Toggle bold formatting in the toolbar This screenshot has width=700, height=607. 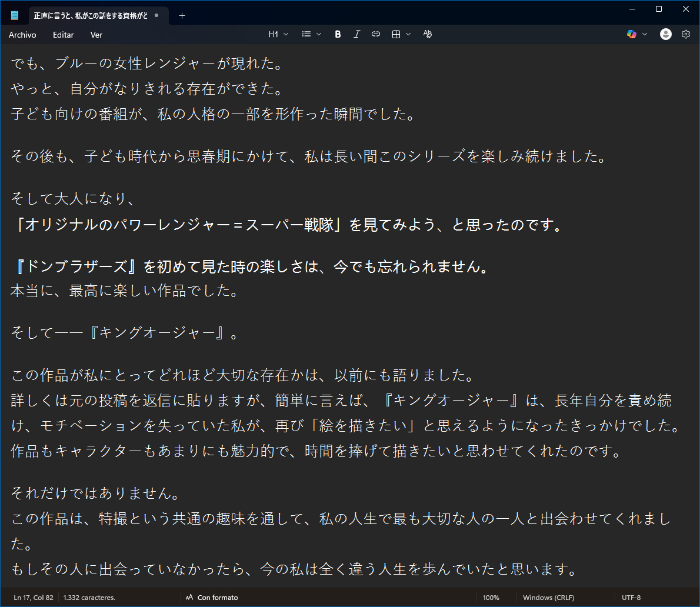coord(337,34)
